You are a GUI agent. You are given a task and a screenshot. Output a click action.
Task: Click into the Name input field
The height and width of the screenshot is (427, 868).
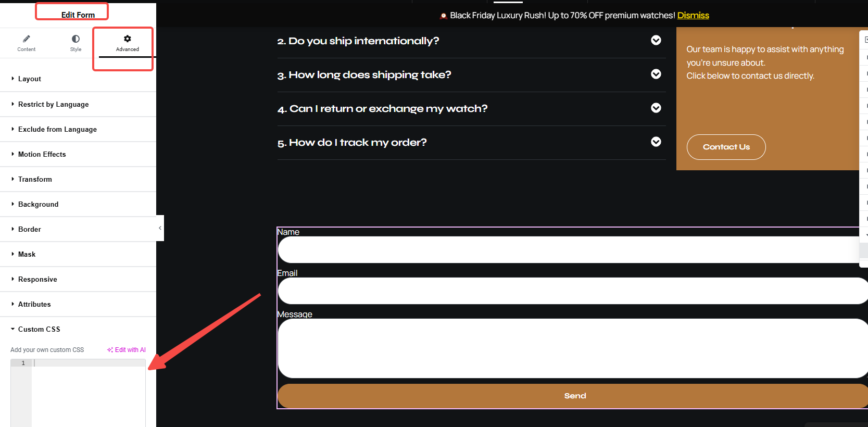[568, 250]
